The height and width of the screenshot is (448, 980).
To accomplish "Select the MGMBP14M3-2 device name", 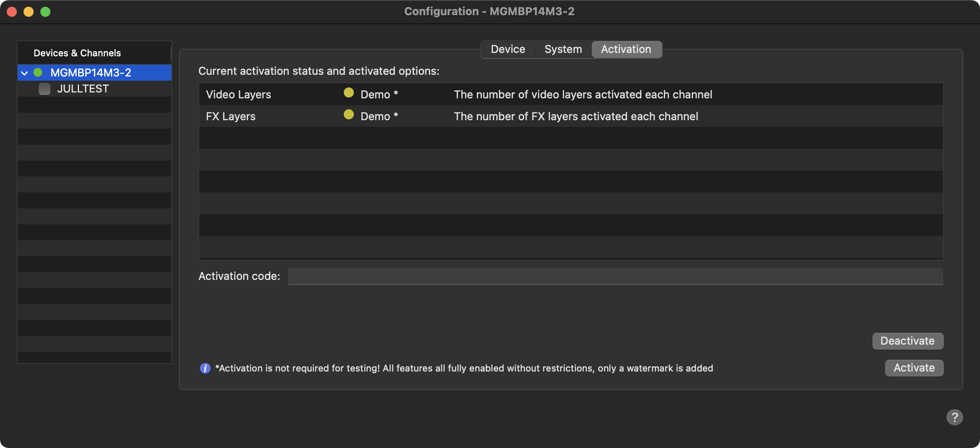I will click(91, 73).
